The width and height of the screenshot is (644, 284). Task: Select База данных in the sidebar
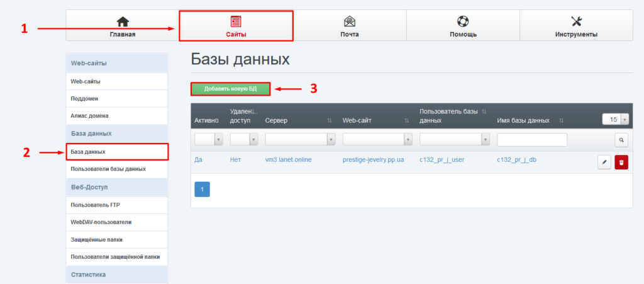pyautogui.click(x=116, y=152)
